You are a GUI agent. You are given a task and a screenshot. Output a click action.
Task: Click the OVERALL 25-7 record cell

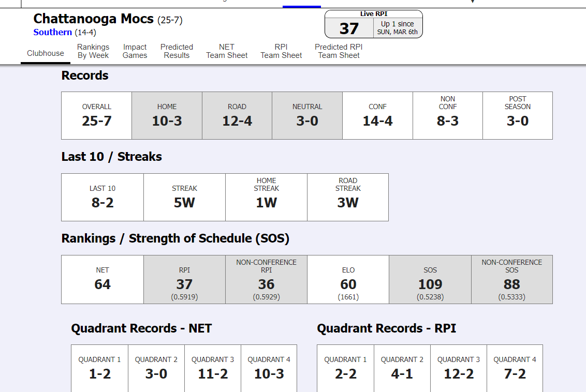pos(97,115)
